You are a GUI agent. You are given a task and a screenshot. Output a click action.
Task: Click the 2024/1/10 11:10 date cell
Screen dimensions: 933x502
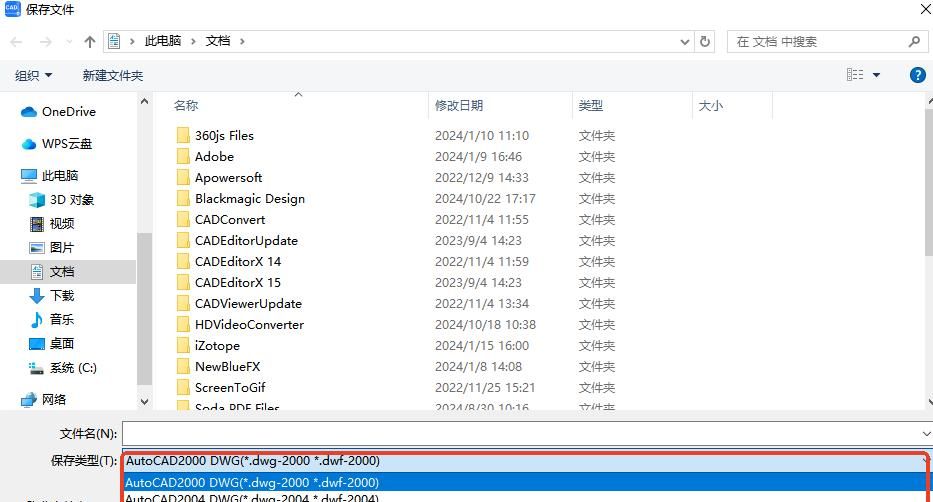482,136
